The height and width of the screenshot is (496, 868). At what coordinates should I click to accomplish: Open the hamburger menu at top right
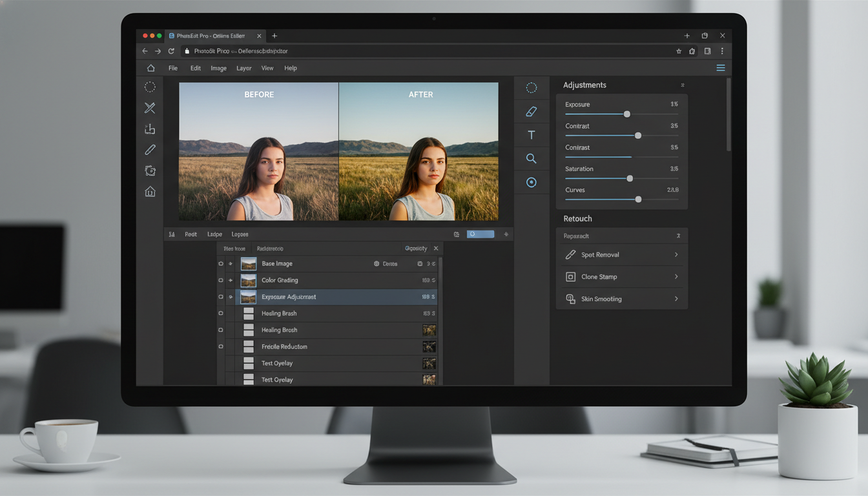pyautogui.click(x=720, y=67)
